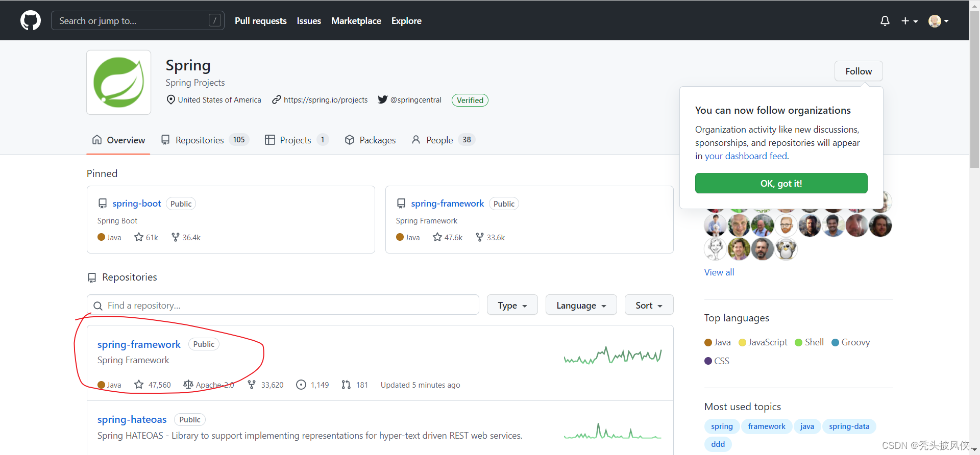The image size is (980, 455).
Task: Click the Follow button
Action: pos(859,71)
